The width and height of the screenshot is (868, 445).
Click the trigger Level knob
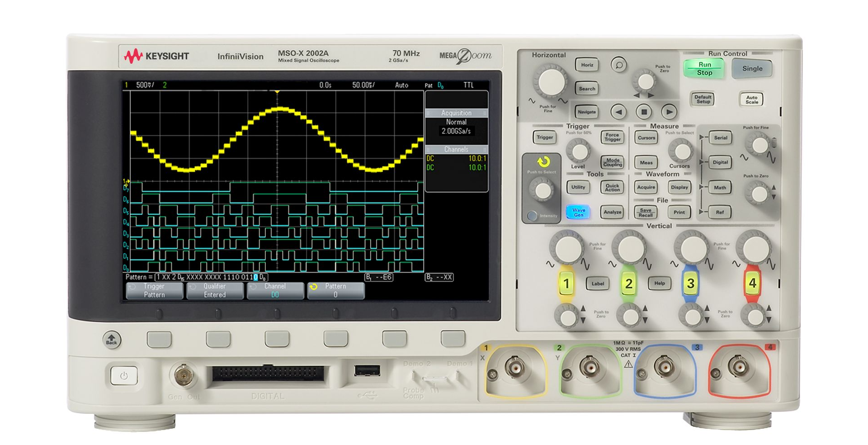(579, 151)
